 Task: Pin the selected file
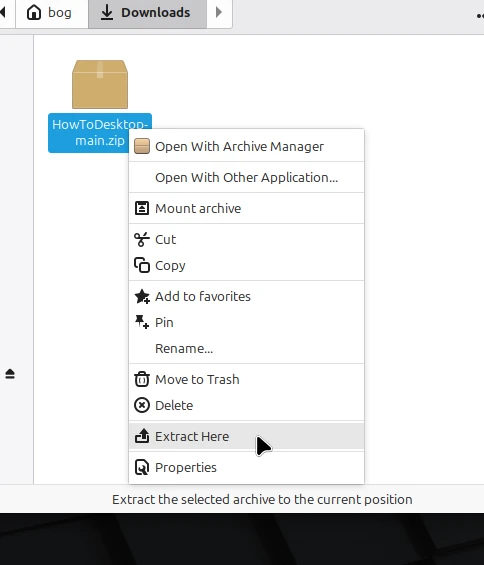[247, 322]
